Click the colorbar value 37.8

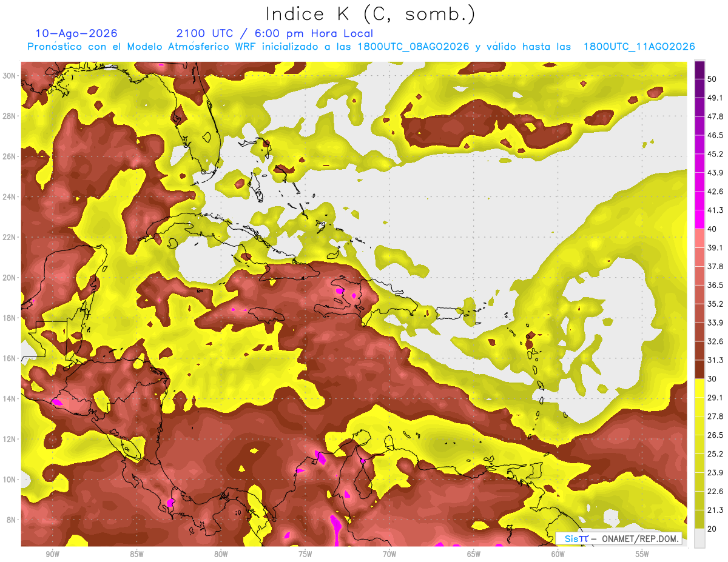715,266
